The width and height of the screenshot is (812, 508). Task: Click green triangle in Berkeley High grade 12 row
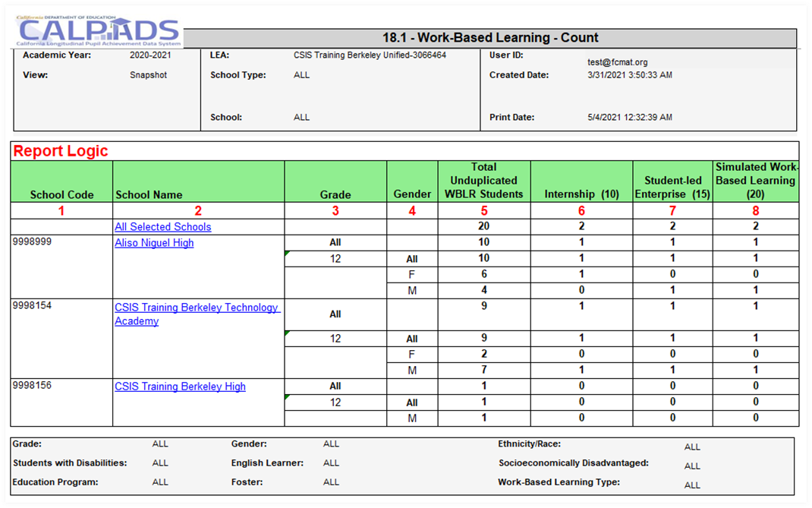click(x=288, y=397)
